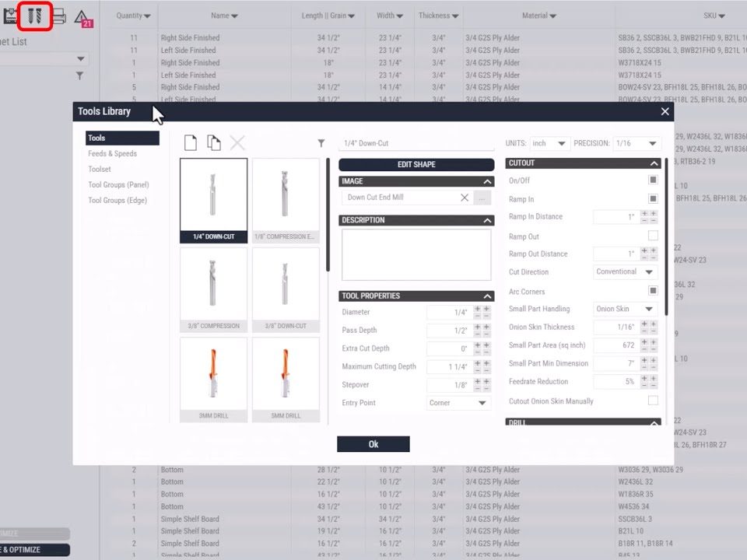Screen dimensions: 747x560
Task: Open the Tool Groups (Panel) section
Action: 118,185
